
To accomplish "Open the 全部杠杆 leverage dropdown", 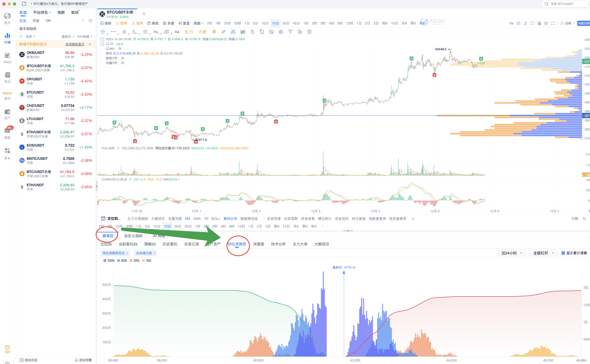I will tap(544, 253).
